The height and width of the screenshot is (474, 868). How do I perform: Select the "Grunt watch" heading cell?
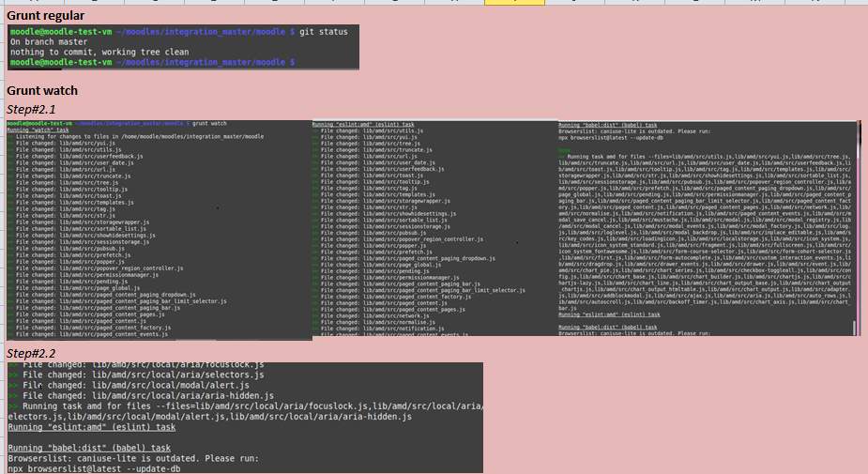pyautogui.click(x=42, y=90)
